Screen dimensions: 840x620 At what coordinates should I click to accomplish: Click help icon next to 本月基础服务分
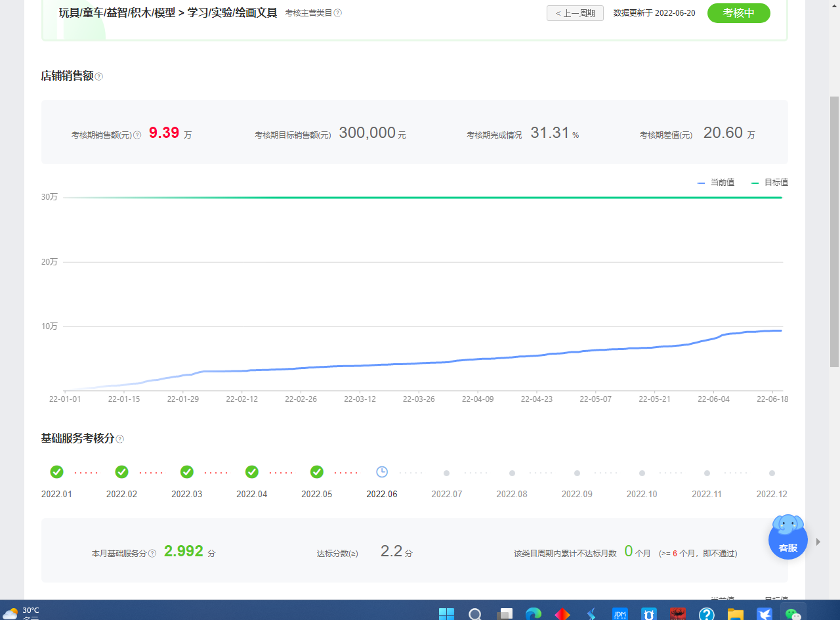(152, 554)
